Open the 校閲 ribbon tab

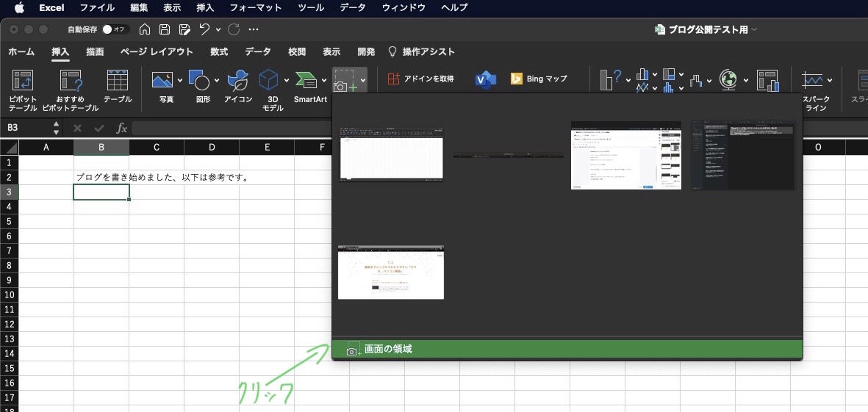point(297,52)
